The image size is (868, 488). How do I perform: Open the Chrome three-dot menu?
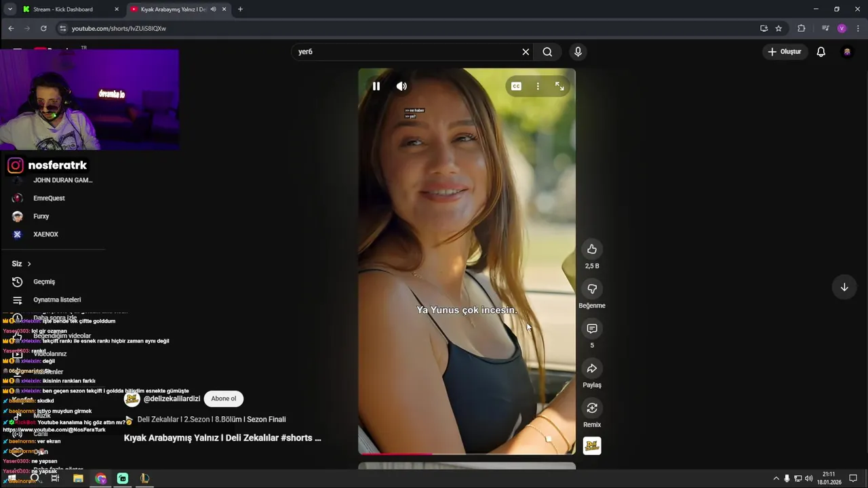coord(858,28)
